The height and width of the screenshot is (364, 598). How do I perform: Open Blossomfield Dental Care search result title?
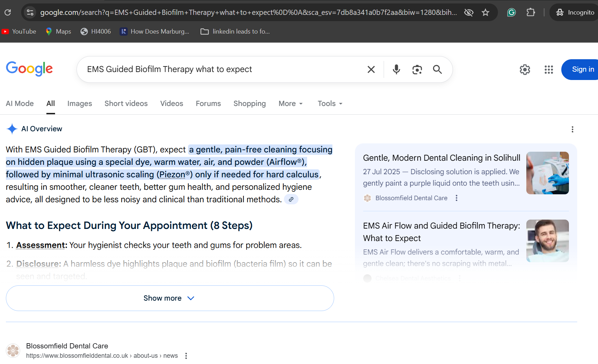pyautogui.click(x=67, y=346)
